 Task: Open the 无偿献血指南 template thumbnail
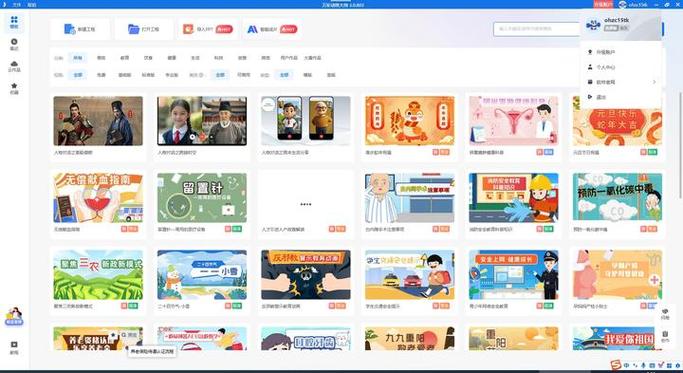pyautogui.click(x=98, y=198)
